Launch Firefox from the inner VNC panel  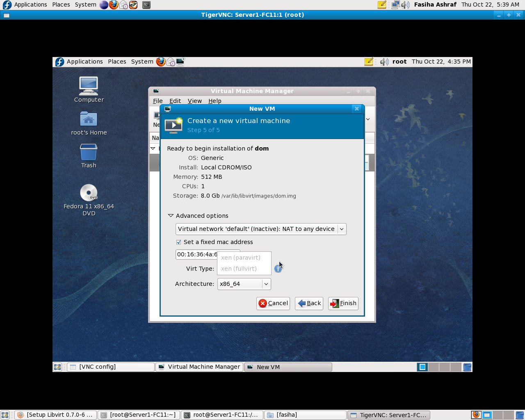coord(161,62)
